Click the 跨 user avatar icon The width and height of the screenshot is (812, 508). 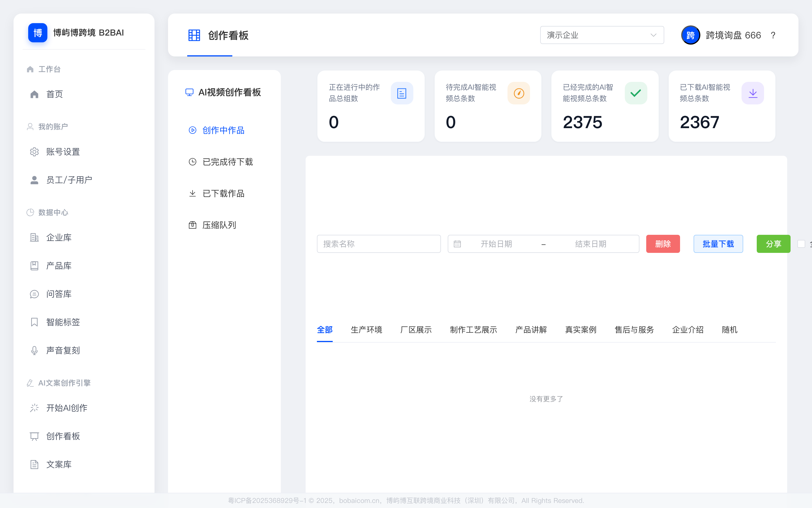pyautogui.click(x=690, y=35)
